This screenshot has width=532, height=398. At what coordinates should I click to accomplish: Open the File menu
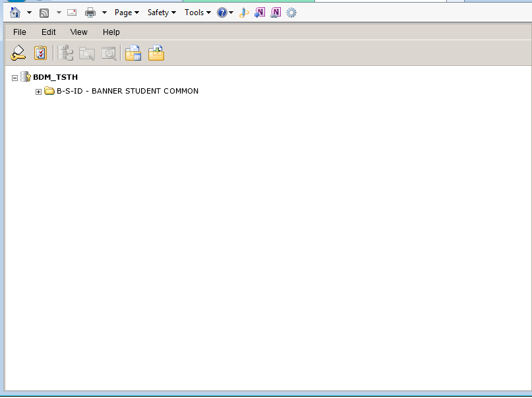point(20,32)
